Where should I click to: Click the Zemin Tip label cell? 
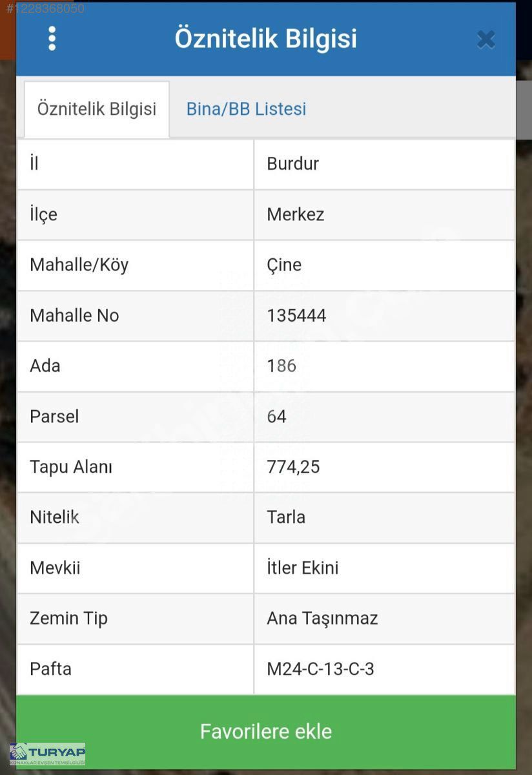(68, 618)
